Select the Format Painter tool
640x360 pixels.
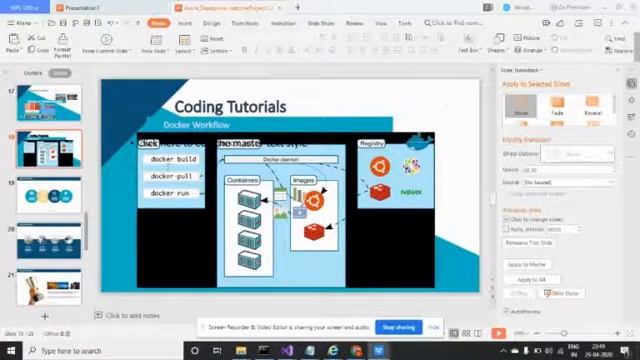pyautogui.click(x=62, y=45)
